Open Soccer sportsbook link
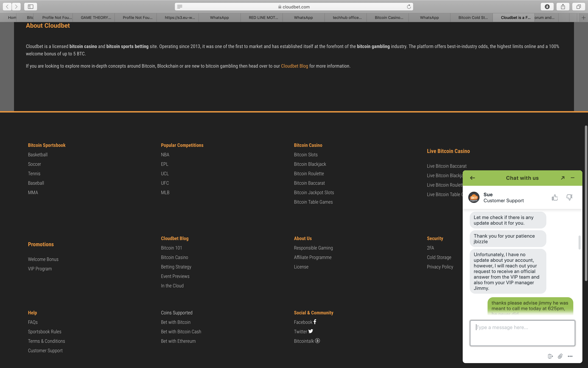588x368 pixels. tap(34, 164)
